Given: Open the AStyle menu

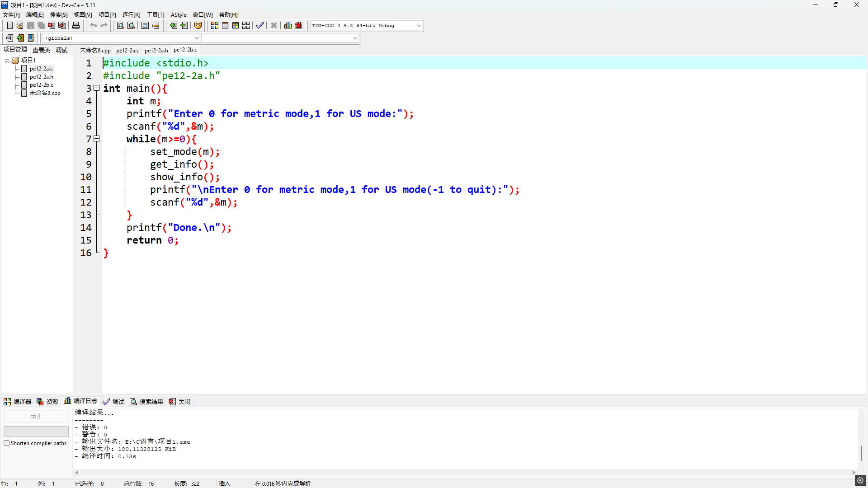Looking at the screenshot, I should (179, 15).
